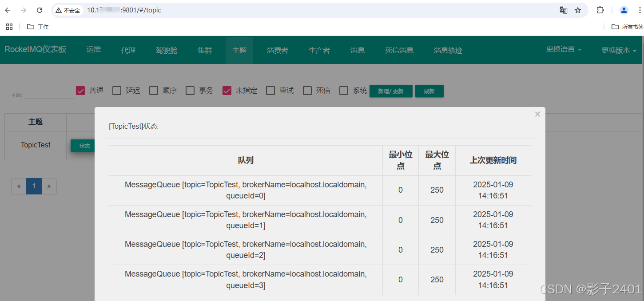This screenshot has width=644, height=301.
Task: Open the 更换版本 dropdown
Action: click(618, 50)
